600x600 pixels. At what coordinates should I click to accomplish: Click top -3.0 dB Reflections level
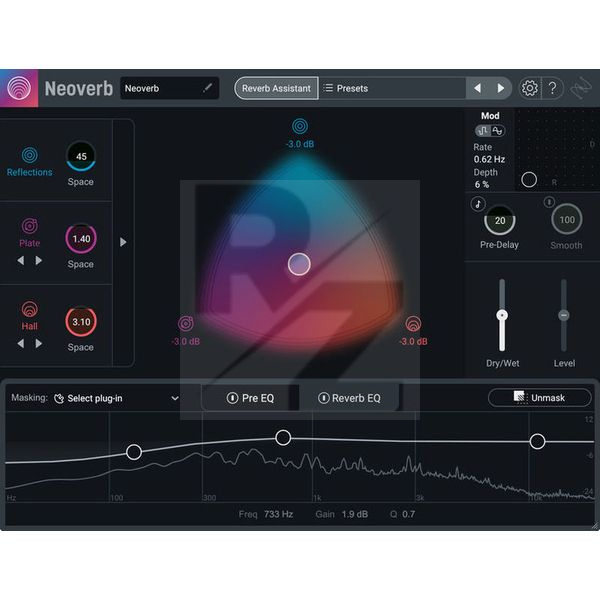[x=300, y=144]
